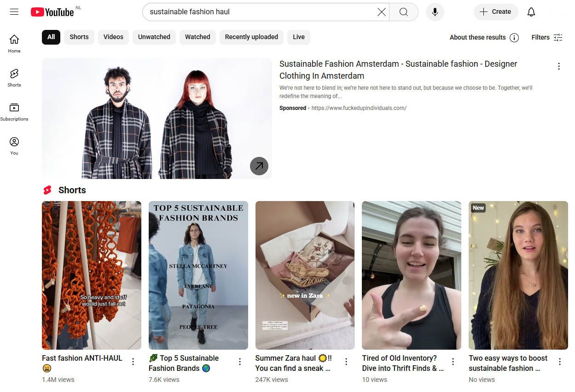The image size is (575, 392).
Task: Play the Fast fashion ANTI-HAUL short thumbnail
Action: 92,275
